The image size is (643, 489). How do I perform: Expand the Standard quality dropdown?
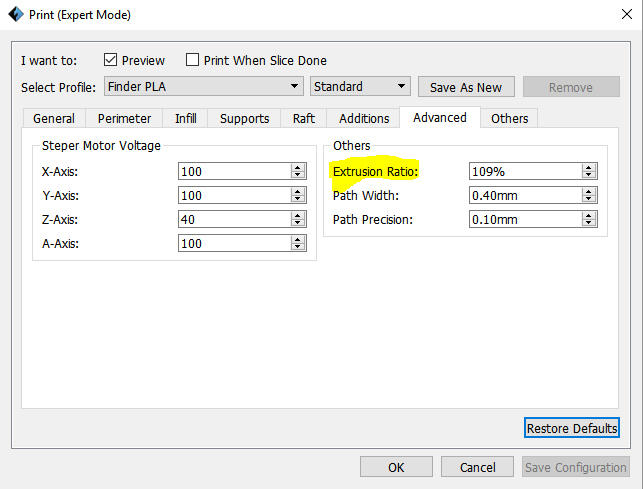coord(360,87)
